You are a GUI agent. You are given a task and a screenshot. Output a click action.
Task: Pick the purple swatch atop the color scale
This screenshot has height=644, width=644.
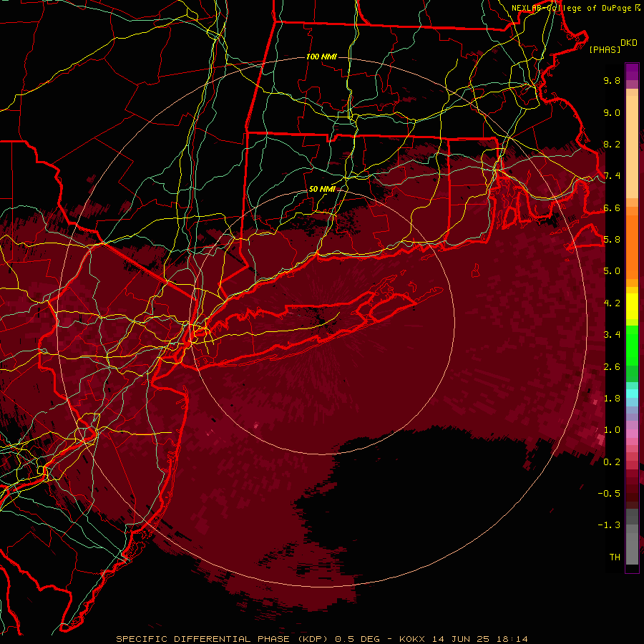click(632, 72)
